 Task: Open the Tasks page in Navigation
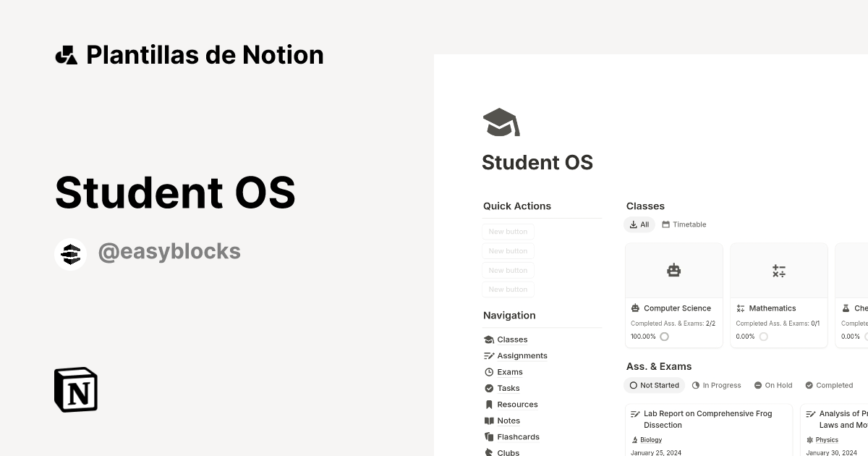tap(508, 388)
